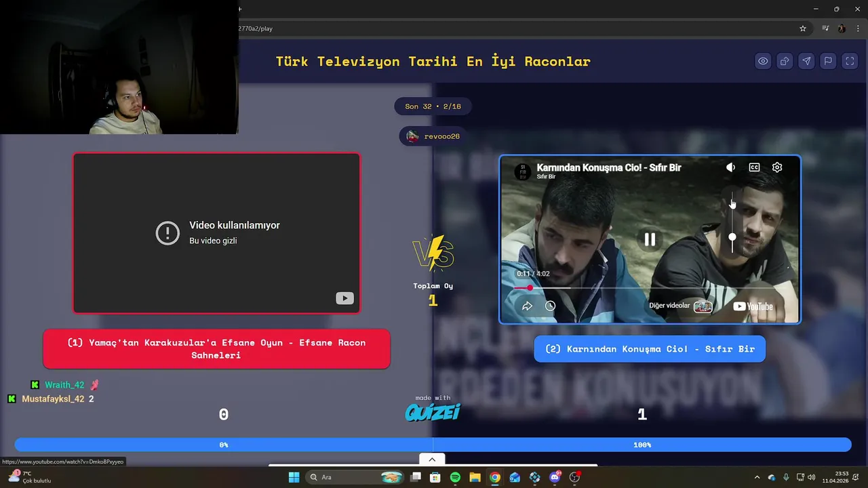Open Microsoft Store from taskbar
Viewport: 868px width, 488px height.
click(x=435, y=477)
